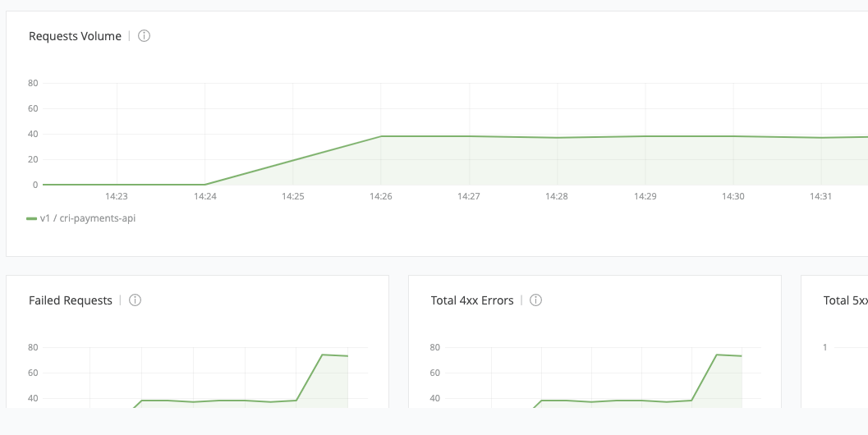Toggle the v1 / cri-payments-api legend series
Screen dimensions: 868x435
click(x=80, y=218)
